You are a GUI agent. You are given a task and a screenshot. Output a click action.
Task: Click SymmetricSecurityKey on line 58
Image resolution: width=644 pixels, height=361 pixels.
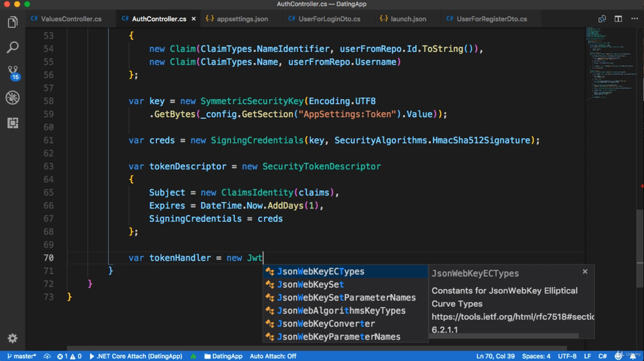point(252,101)
